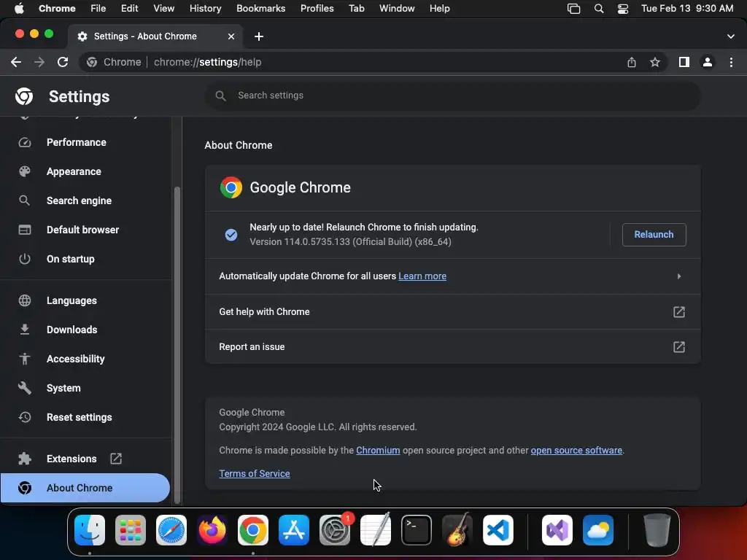Follow the Chromium link
Viewport: 747px width, 560px height.
click(x=378, y=451)
